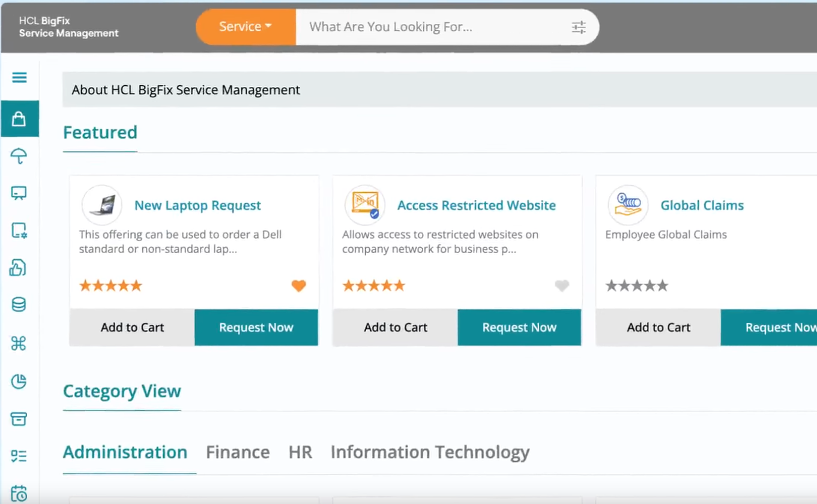The width and height of the screenshot is (817, 504).
Task: Add Access Restricted Website to cart
Action: pyautogui.click(x=395, y=328)
